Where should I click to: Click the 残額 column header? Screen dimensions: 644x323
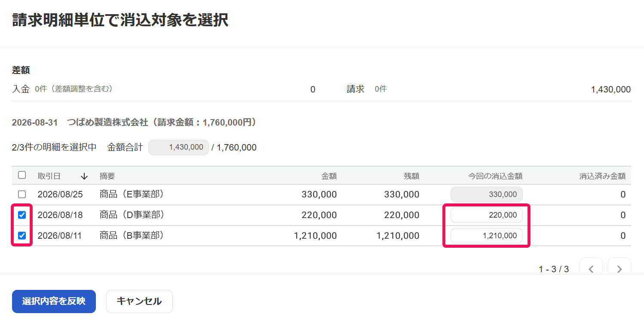point(411,176)
